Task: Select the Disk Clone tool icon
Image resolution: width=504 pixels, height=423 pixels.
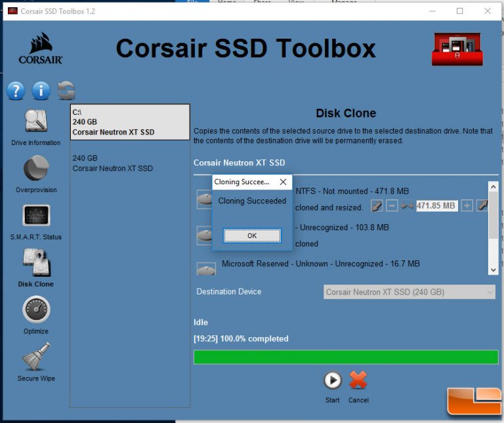Action: 37,262
